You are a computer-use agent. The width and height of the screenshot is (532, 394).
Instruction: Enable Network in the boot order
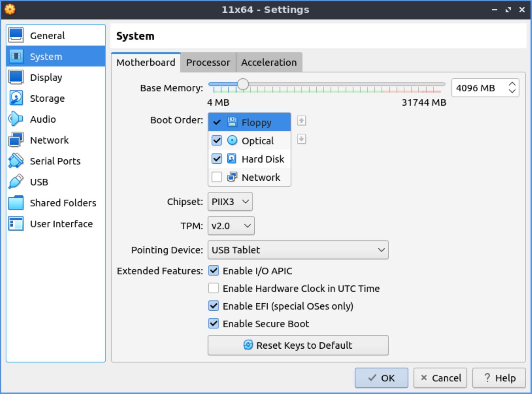216,177
